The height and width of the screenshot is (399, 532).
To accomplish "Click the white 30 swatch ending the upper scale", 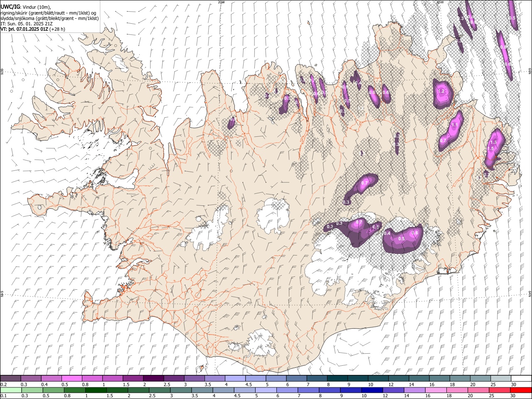I will (x=521, y=379).
